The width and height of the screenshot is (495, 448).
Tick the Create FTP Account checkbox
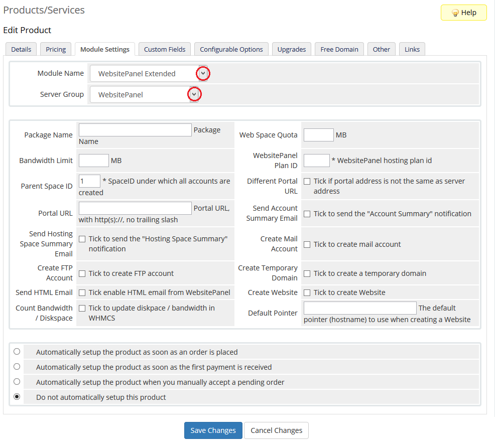pyautogui.click(x=82, y=273)
